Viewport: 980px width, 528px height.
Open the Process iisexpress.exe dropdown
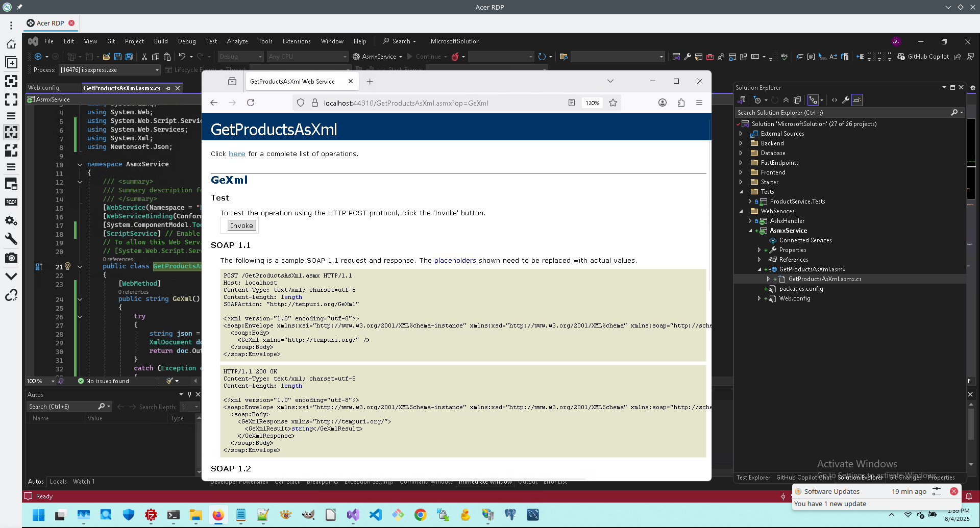(x=110, y=70)
